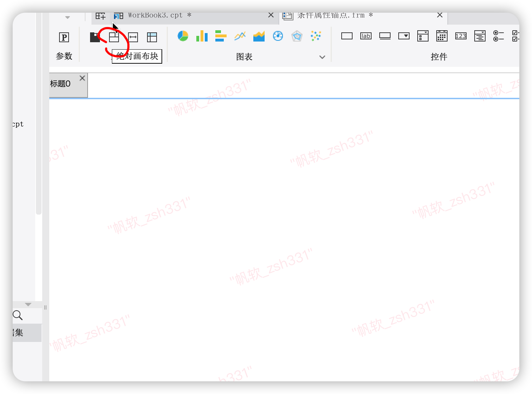Image resolution: width=532 pixels, height=394 pixels.
Task: Expand more chart types chevron
Action: click(322, 57)
